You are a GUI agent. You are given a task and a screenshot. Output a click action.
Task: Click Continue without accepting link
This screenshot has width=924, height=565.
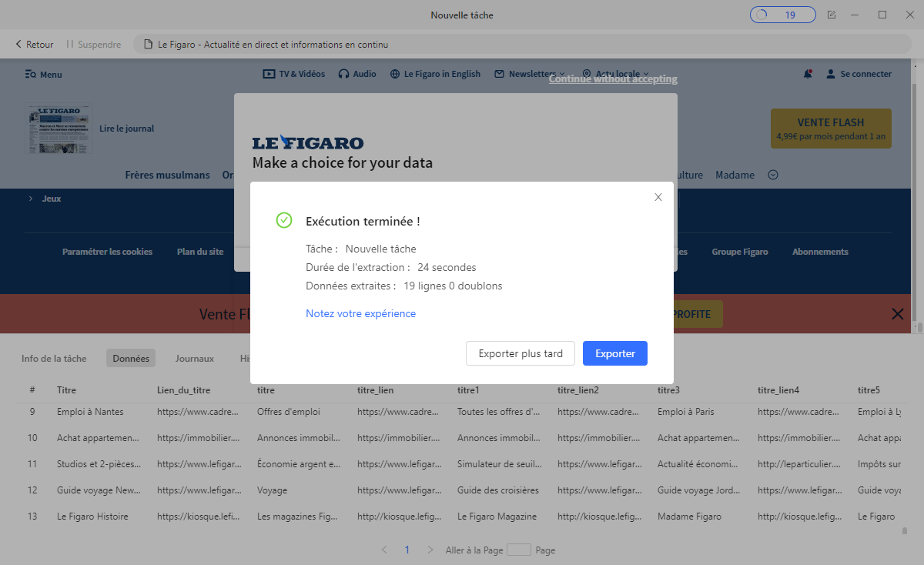(613, 79)
